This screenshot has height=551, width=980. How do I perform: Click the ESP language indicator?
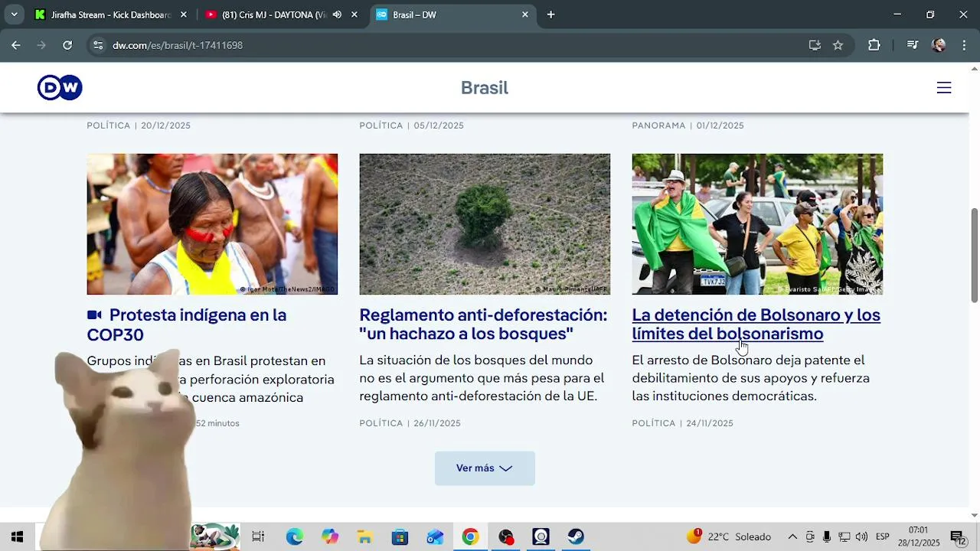(x=882, y=536)
